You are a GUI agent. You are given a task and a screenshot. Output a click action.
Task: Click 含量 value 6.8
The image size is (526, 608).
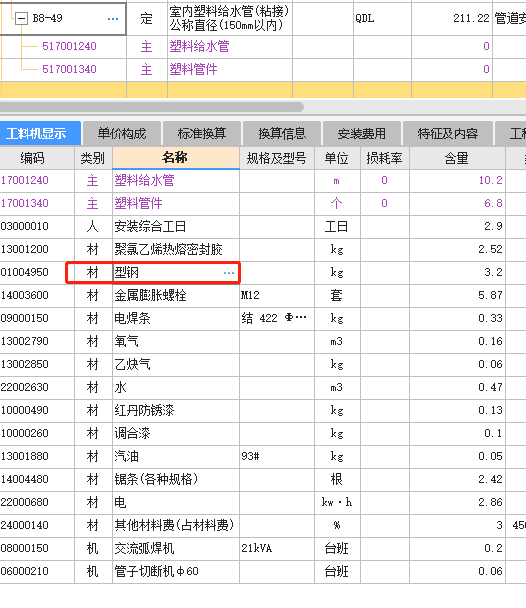pyautogui.click(x=457, y=203)
